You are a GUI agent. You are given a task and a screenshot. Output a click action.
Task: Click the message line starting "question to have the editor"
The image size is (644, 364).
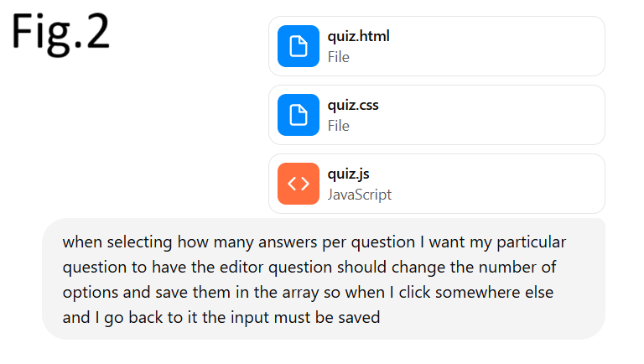point(310,268)
